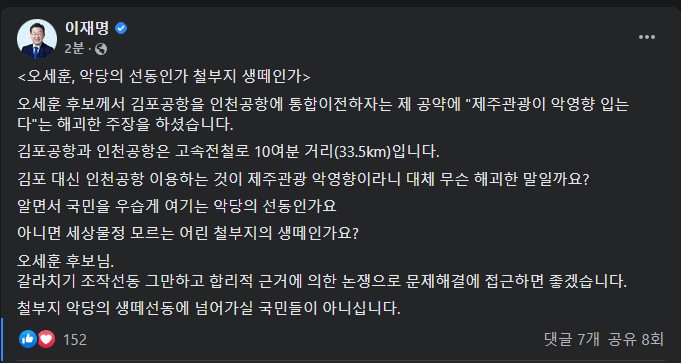Click the 2분 post timestamp
681x363 pixels.
pos(74,49)
